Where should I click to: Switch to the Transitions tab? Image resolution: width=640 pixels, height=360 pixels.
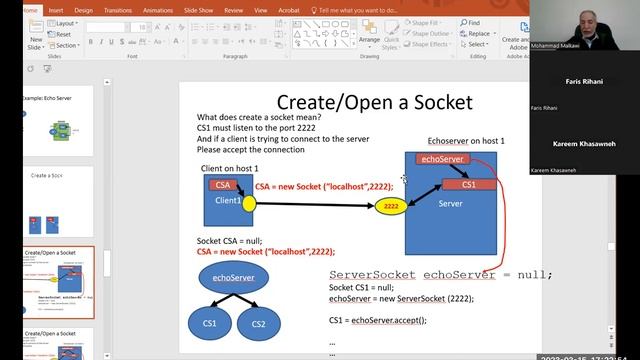point(118,10)
